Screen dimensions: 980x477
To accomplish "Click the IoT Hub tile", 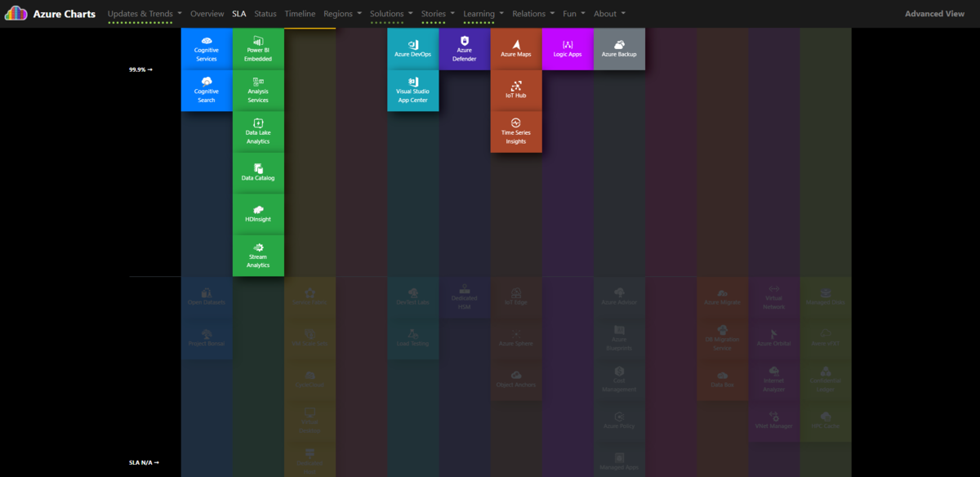I will tap(515, 91).
